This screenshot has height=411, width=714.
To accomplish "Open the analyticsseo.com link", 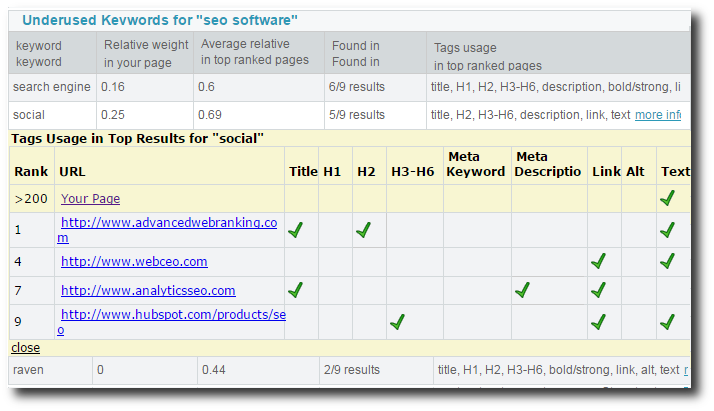I will [x=148, y=290].
